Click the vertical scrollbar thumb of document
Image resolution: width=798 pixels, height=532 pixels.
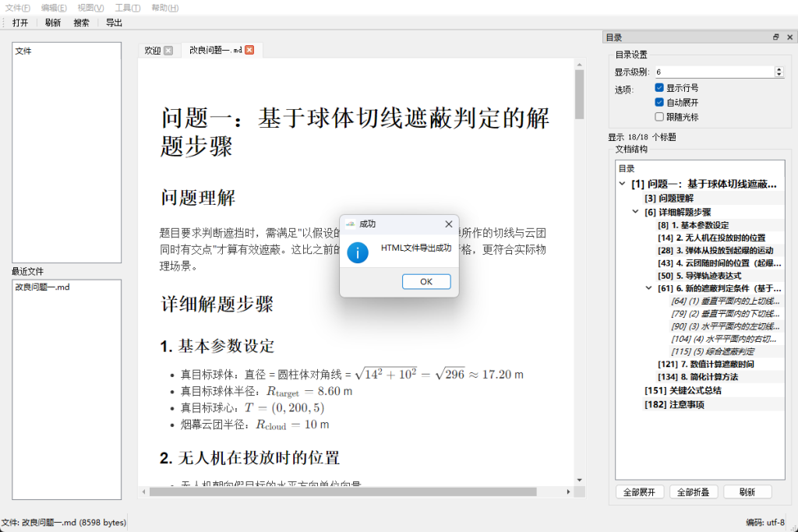coord(579,94)
